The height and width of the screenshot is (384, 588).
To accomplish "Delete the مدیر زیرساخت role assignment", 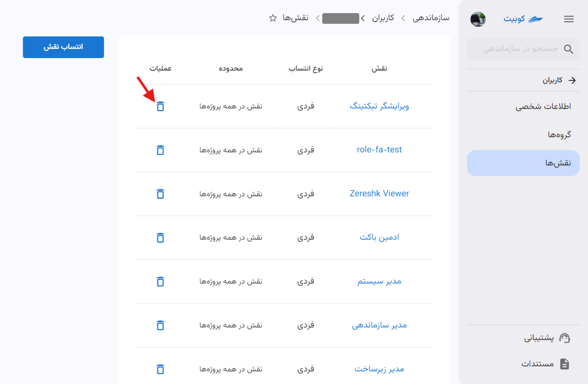I will point(160,369).
